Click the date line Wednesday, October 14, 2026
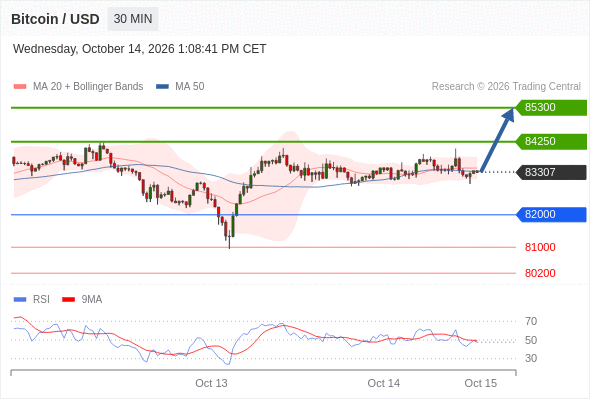 (140, 49)
